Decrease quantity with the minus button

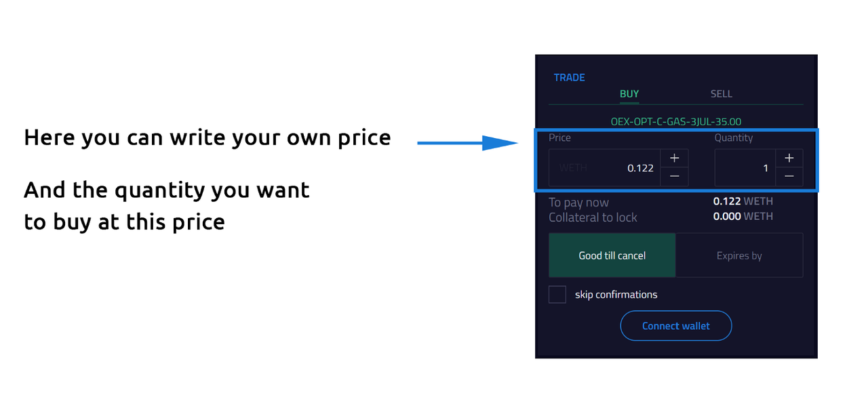coord(789,177)
